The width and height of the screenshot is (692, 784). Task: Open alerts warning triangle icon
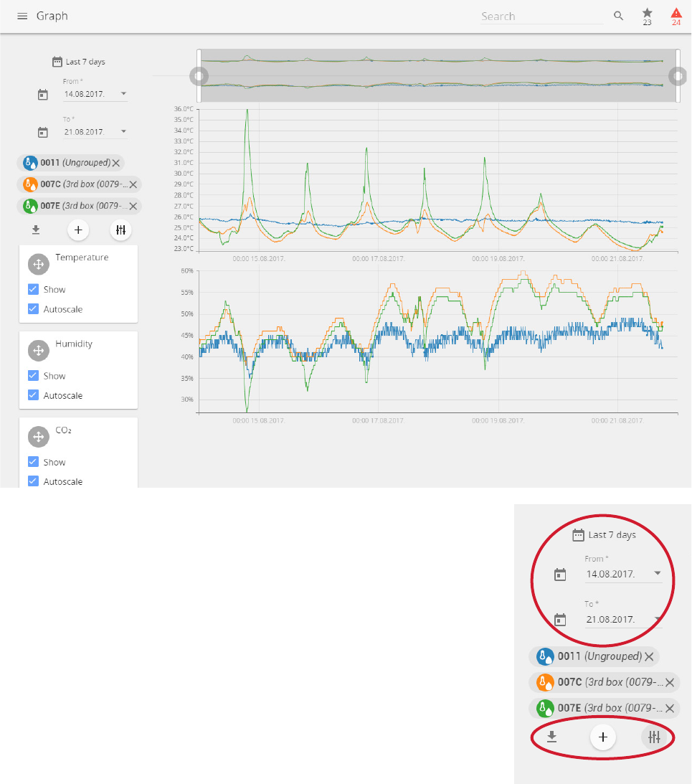[x=676, y=16]
